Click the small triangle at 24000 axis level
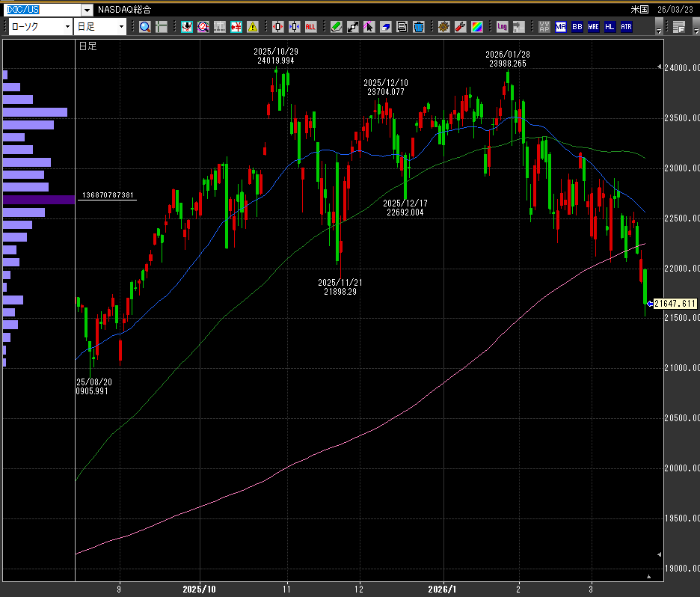The height and width of the screenshot is (597, 700). pos(660,67)
